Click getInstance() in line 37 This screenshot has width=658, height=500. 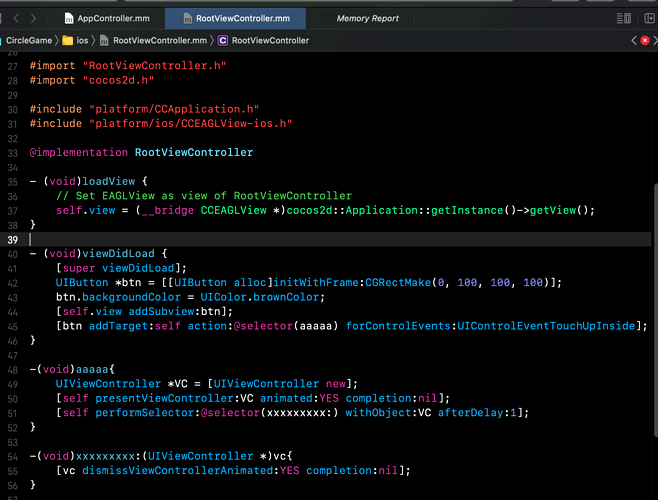[x=473, y=210]
